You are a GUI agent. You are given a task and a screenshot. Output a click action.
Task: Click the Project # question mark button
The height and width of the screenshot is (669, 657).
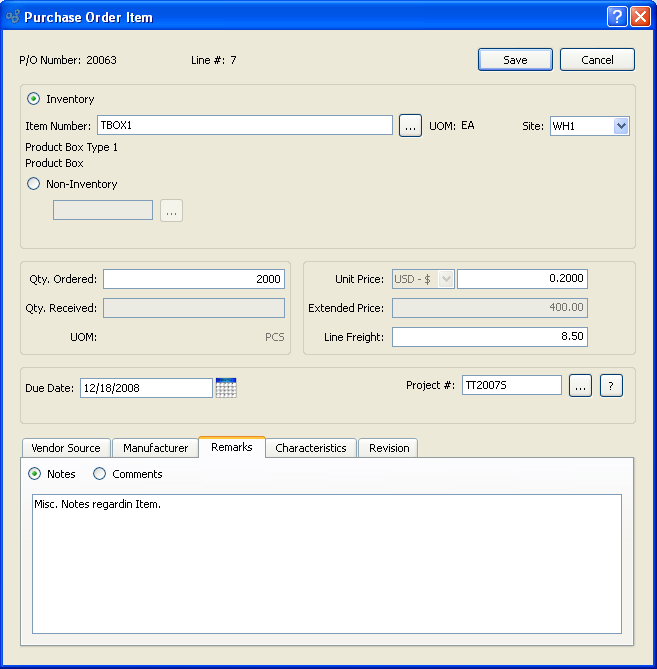tap(611, 386)
